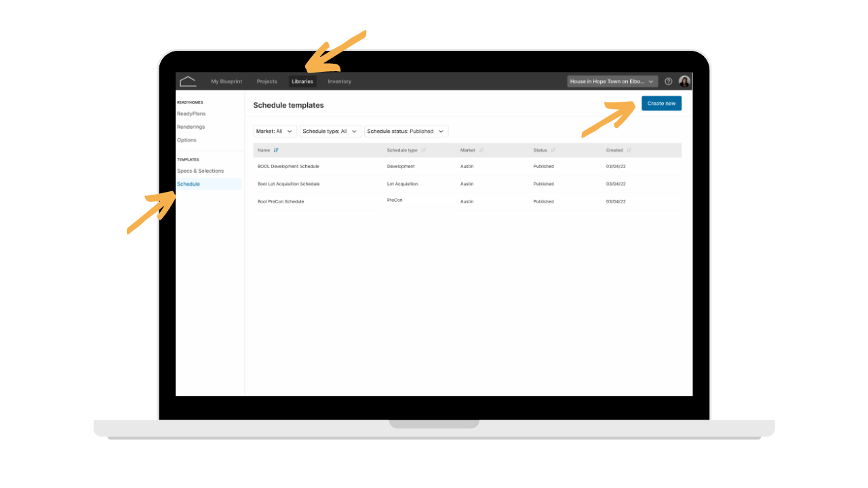Click the Create new button

point(661,104)
